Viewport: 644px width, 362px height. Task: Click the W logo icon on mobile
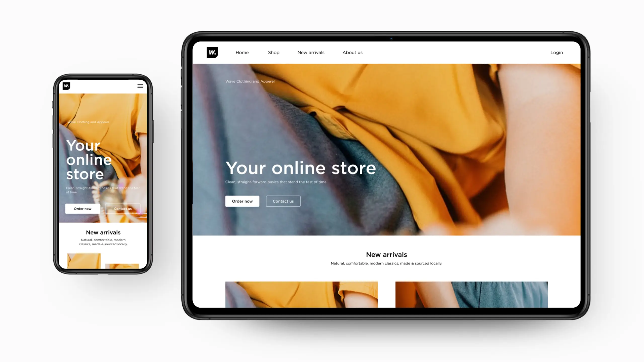tap(66, 86)
